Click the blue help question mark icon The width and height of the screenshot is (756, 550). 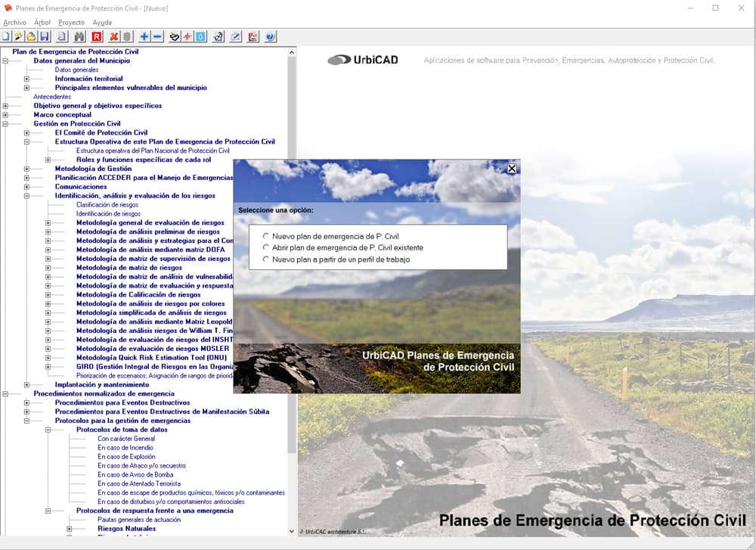271,36
